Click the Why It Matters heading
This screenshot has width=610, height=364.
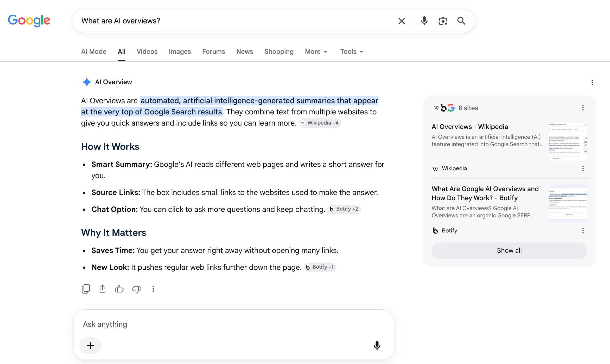coord(113,233)
